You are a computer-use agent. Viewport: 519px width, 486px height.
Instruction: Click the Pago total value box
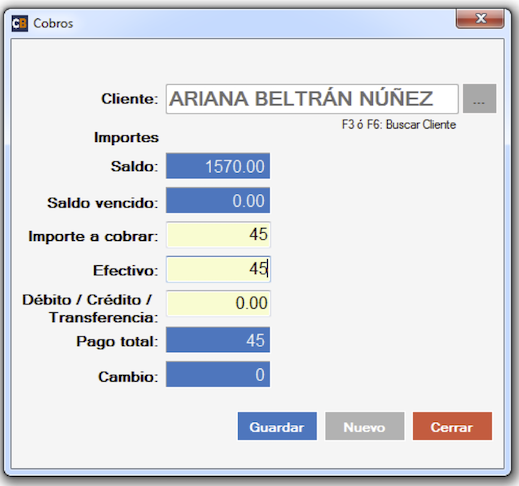click(218, 340)
